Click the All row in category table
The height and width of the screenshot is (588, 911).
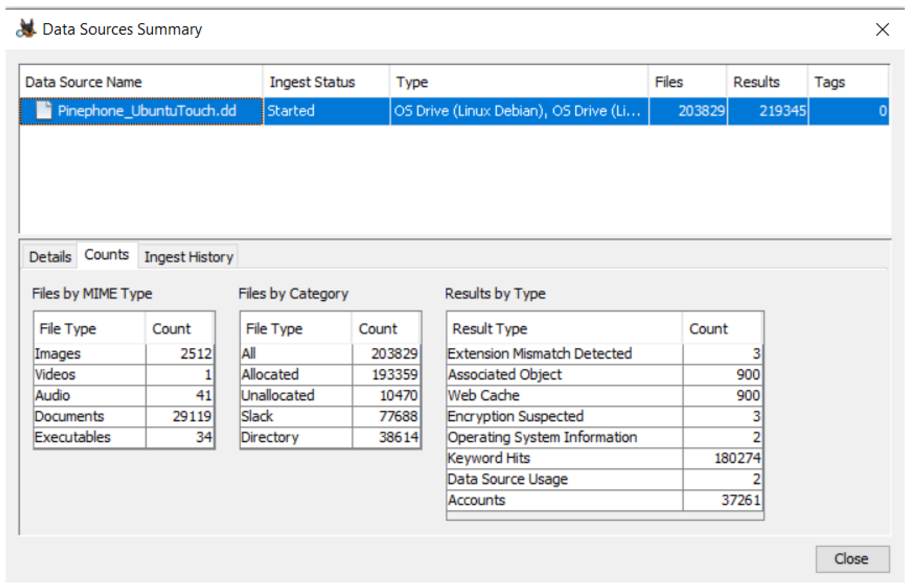(331, 354)
